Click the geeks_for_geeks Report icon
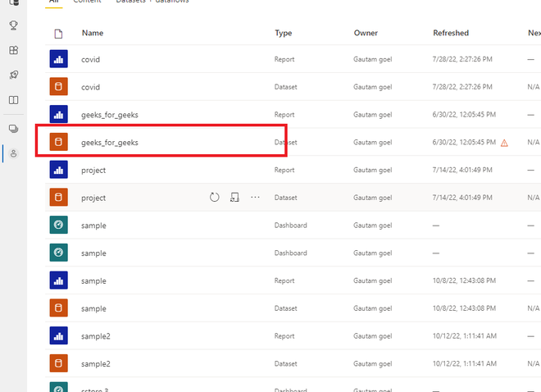 pyautogui.click(x=59, y=114)
